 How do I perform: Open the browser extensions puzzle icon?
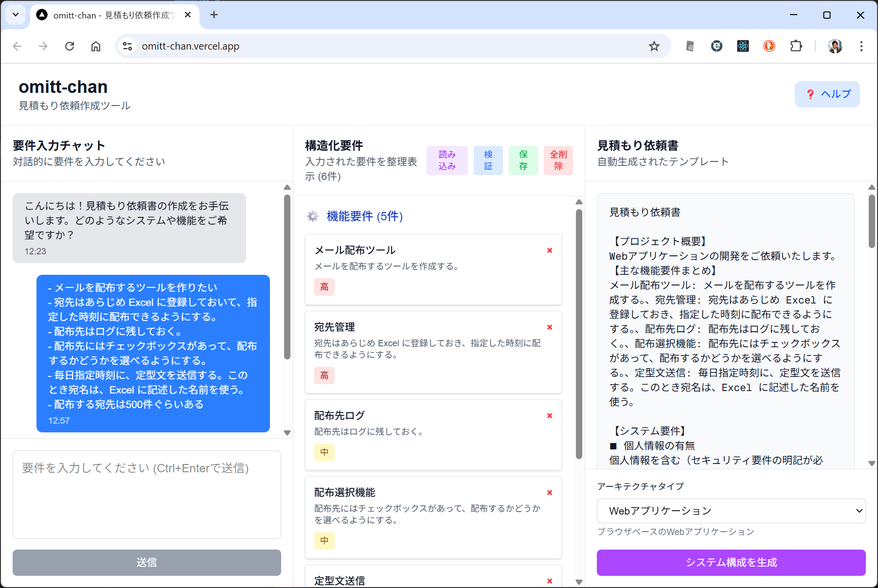point(796,46)
